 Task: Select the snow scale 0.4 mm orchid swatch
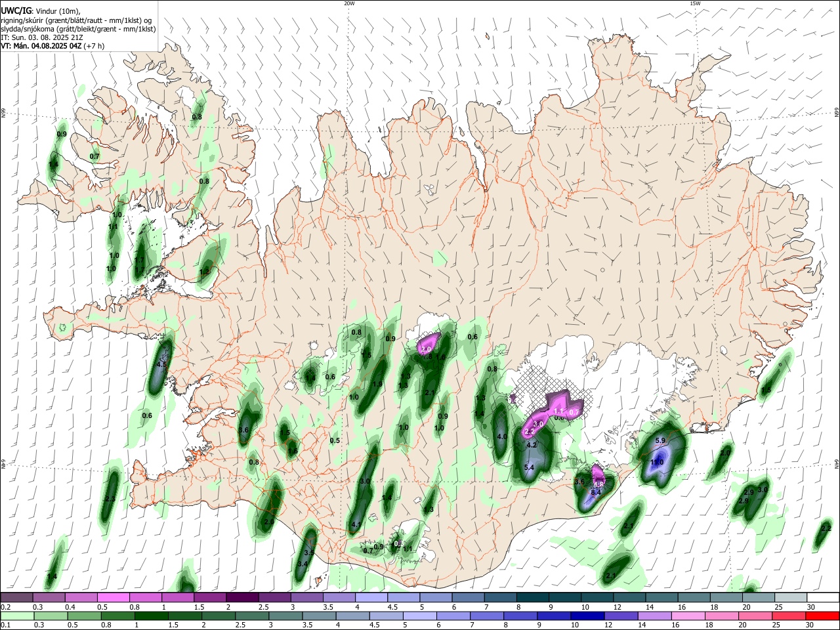pyautogui.click(x=81, y=597)
